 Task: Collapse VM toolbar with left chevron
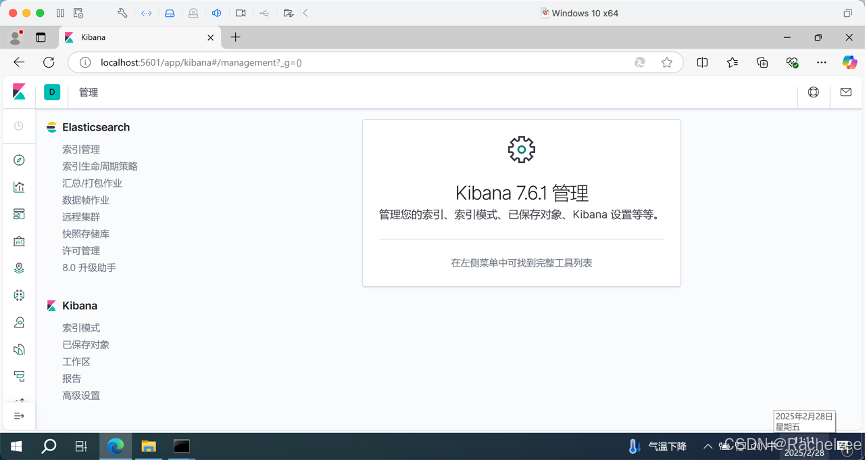click(x=305, y=13)
